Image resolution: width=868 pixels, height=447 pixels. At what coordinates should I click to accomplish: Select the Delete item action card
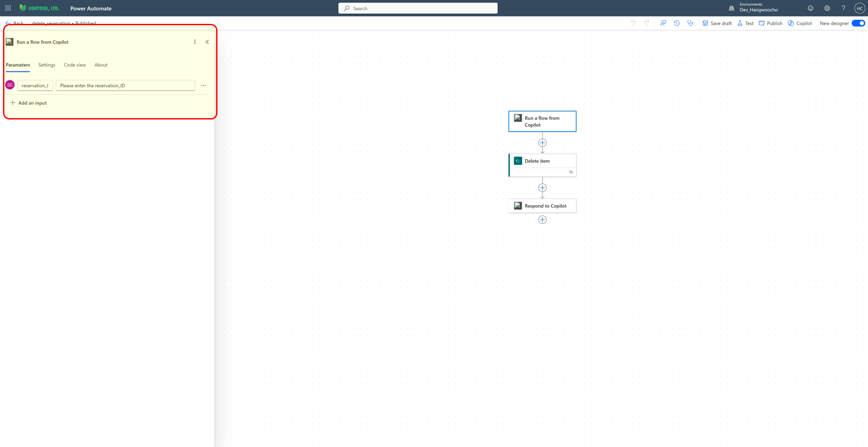pos(542,165)
